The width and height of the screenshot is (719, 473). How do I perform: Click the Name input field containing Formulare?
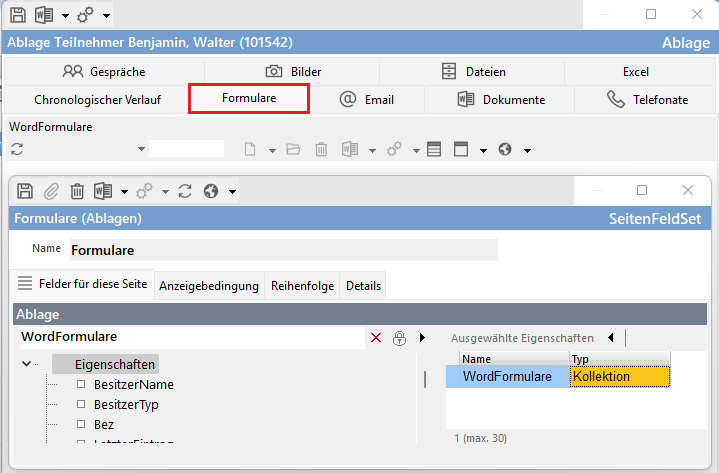point(282,250)
